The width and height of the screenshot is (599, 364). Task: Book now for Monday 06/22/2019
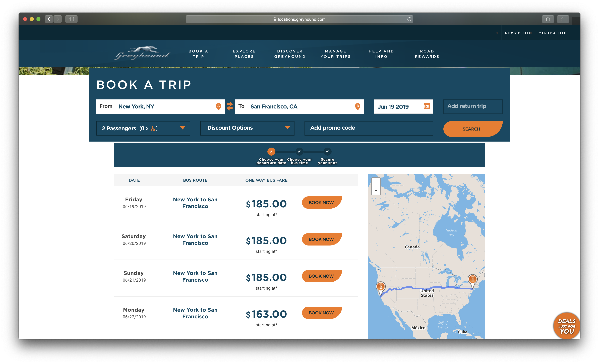tap(322, 313)
